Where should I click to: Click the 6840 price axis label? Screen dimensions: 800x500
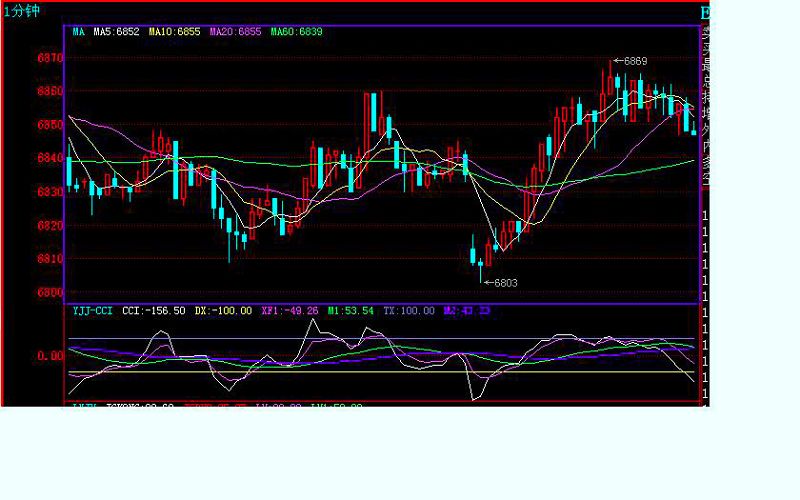point(50,158)
